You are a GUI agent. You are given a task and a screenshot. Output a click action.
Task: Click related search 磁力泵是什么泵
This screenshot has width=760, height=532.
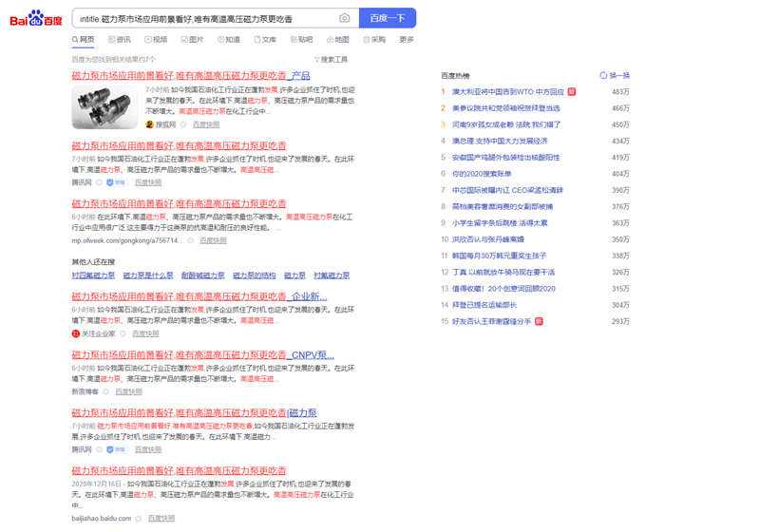coord(148,275)
